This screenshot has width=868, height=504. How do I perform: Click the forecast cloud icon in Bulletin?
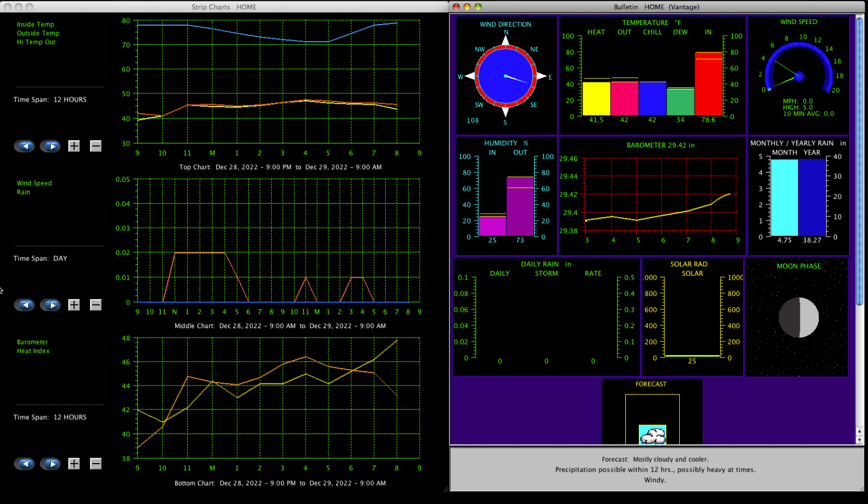(653, 435)
